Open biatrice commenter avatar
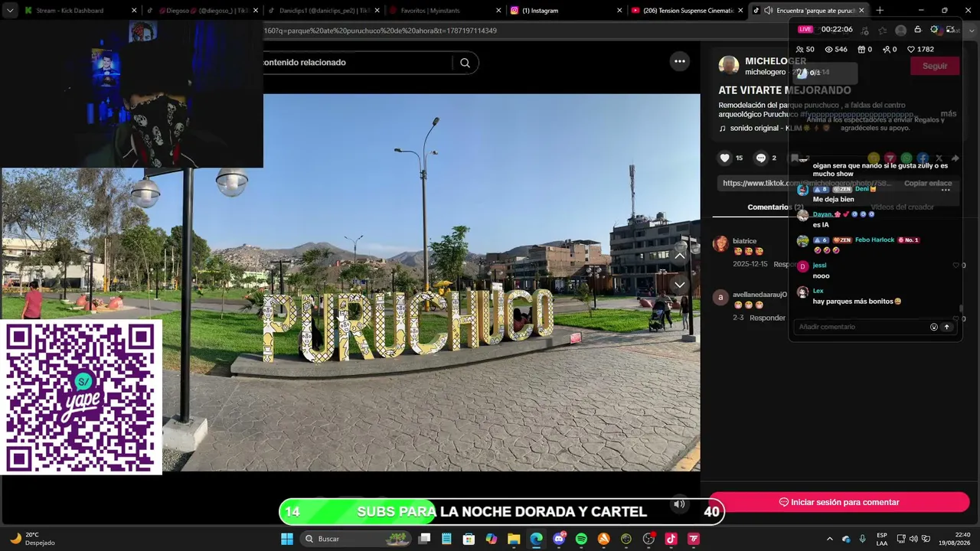980x551 pixels. (720, 244)
